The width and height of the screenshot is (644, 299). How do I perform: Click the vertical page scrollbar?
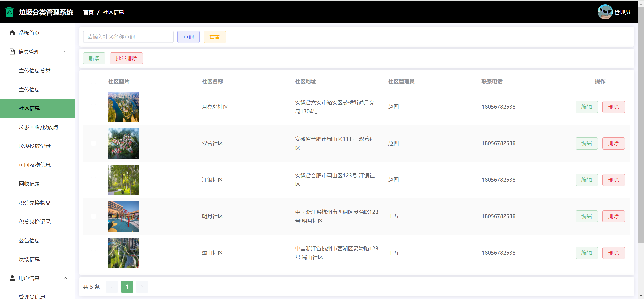[x=641, y=126]
